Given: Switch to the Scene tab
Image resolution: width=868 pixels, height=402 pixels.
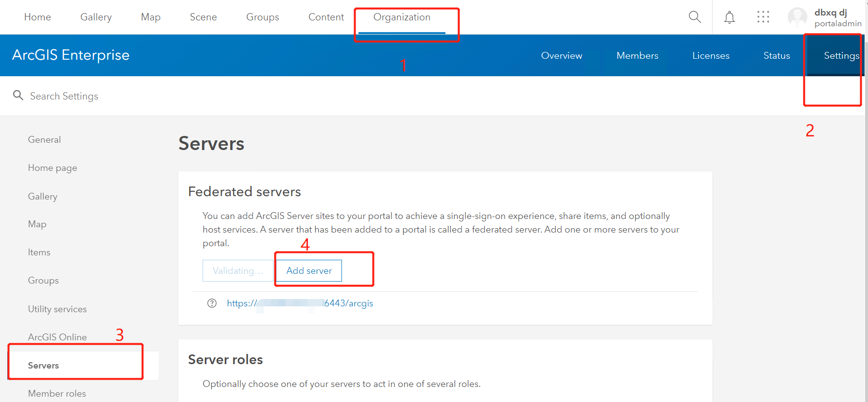Looking at the screenshot, I should click(x=203, y=17).
